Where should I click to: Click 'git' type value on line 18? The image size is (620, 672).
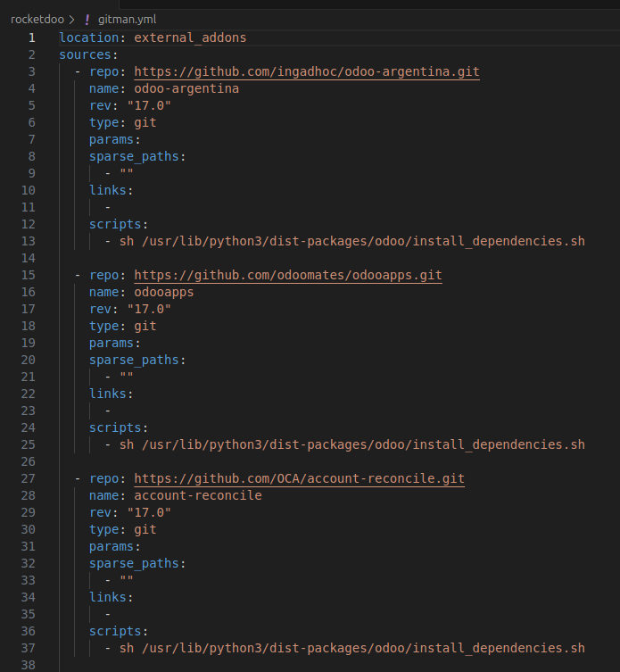coord(145,326)
